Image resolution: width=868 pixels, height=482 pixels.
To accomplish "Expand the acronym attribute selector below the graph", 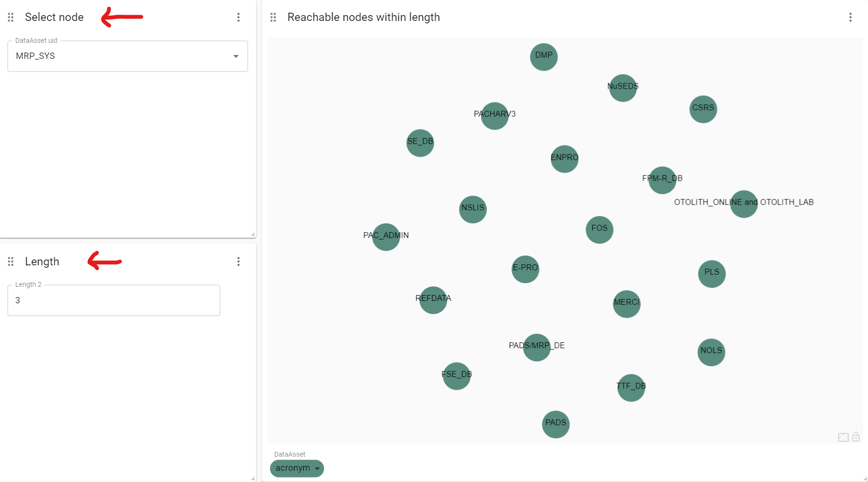I will pyautogui.click(x=296, y=468).
